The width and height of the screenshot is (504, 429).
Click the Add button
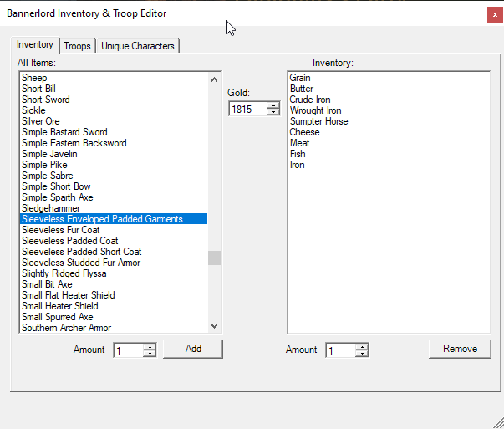tap(193, 349)
